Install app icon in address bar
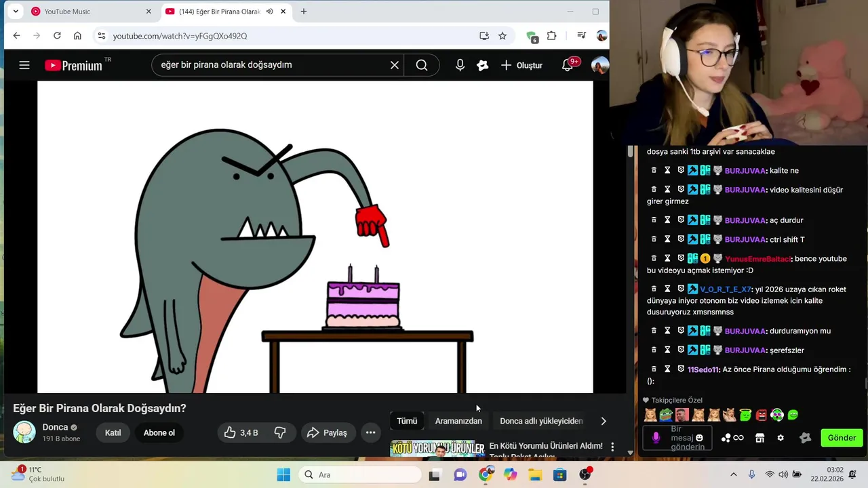 tap(484, 36)
